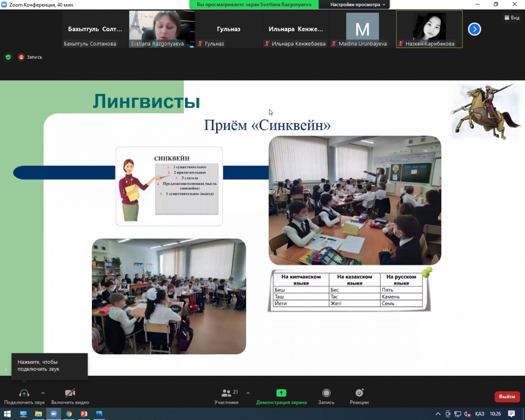The image size is (525, 420).
Task: Click the headphone icon to connect audio
Action: point(24,393)
